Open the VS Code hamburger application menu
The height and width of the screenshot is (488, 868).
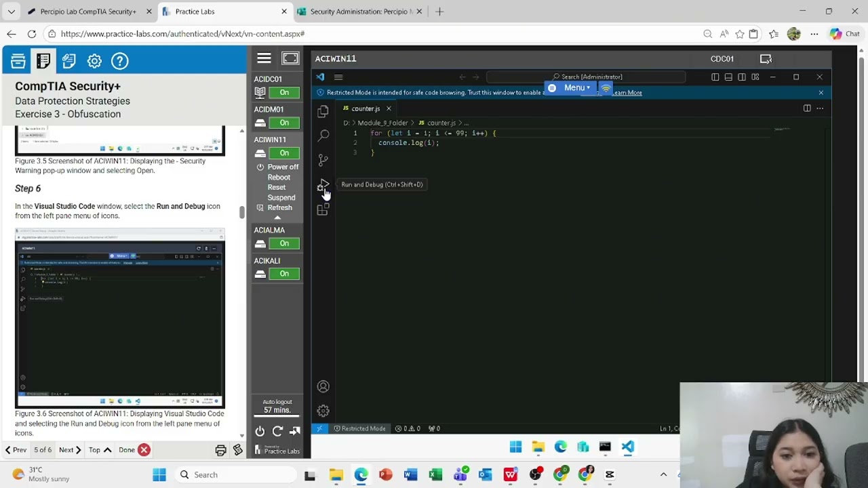click(338, 77)
